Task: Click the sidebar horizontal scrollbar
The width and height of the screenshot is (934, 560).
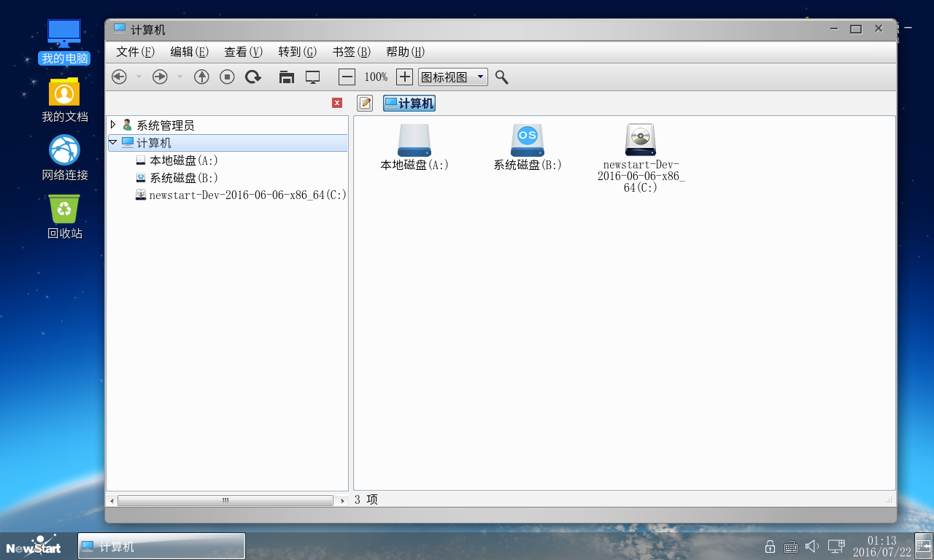Action: (x=225, y=501)
